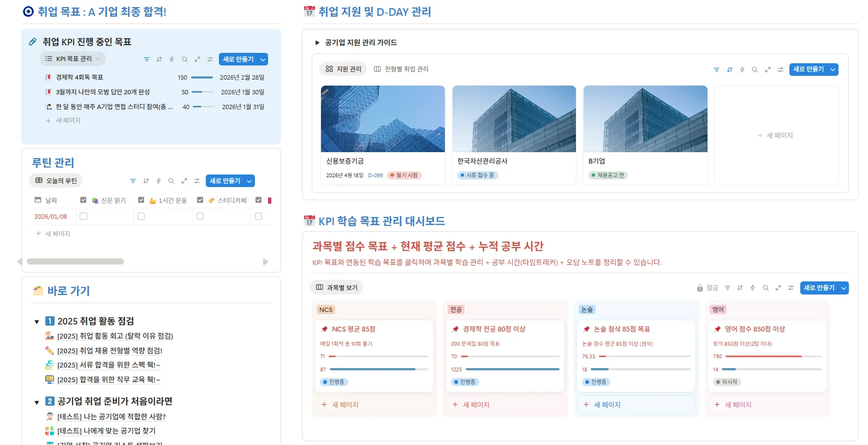Click expand icon in KPI 목표 관리 toolbar

197,59
